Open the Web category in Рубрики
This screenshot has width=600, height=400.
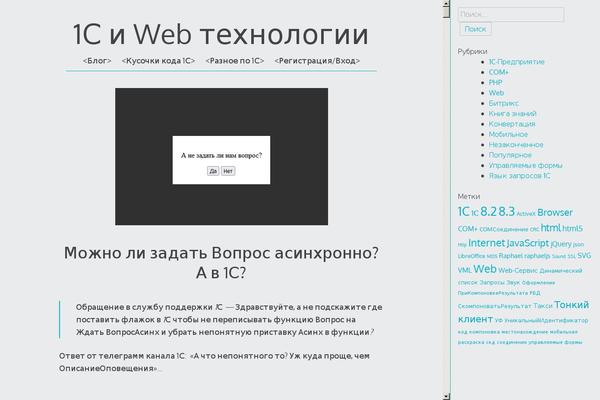pos(496,93)
